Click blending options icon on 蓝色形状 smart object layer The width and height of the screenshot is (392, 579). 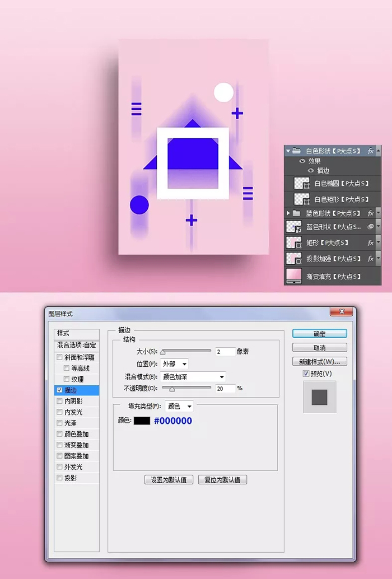(x=370, y=226)
